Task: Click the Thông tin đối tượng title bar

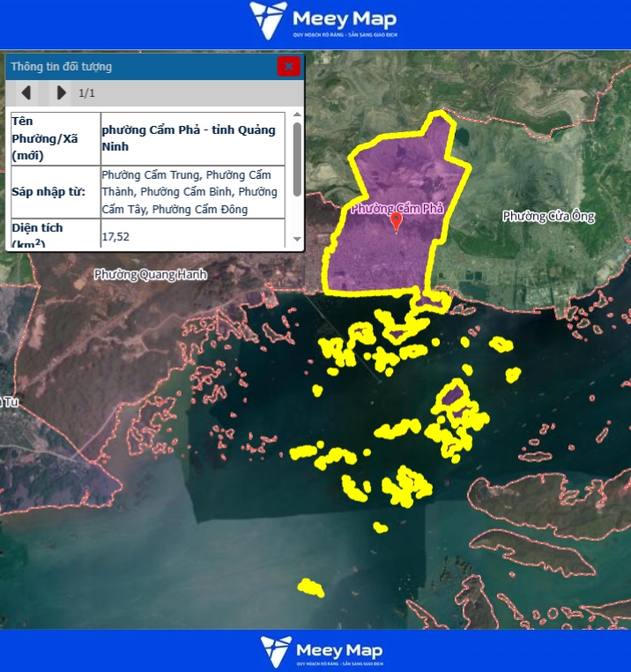Action: [x=132, y=66]
